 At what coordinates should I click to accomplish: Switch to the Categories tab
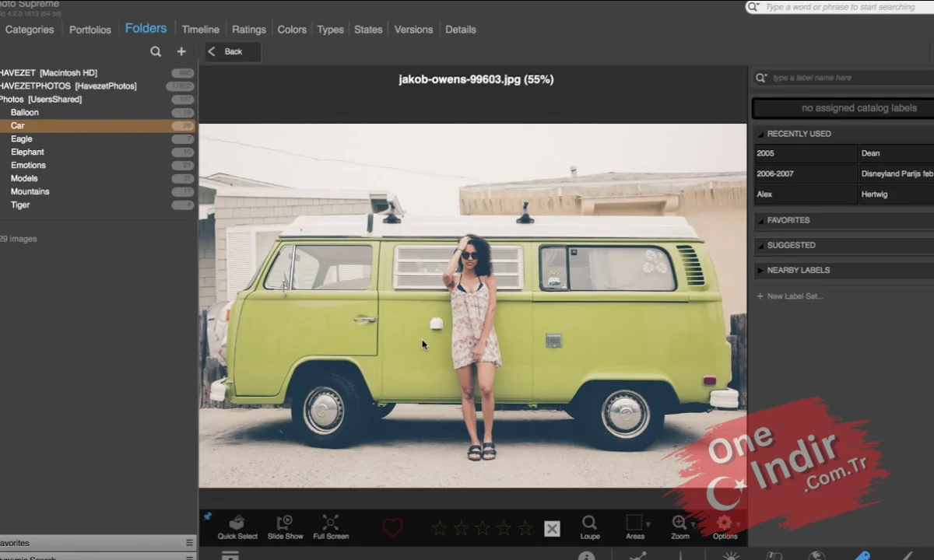(x=30, y=30)
